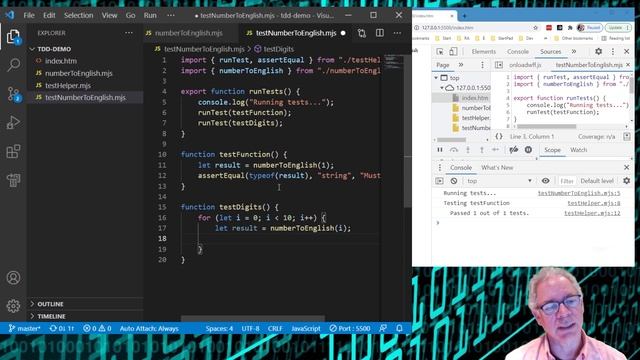Switch to the Watch tab in debugger
This screenshot has height=360, width=640.
[x=578, y=150]
